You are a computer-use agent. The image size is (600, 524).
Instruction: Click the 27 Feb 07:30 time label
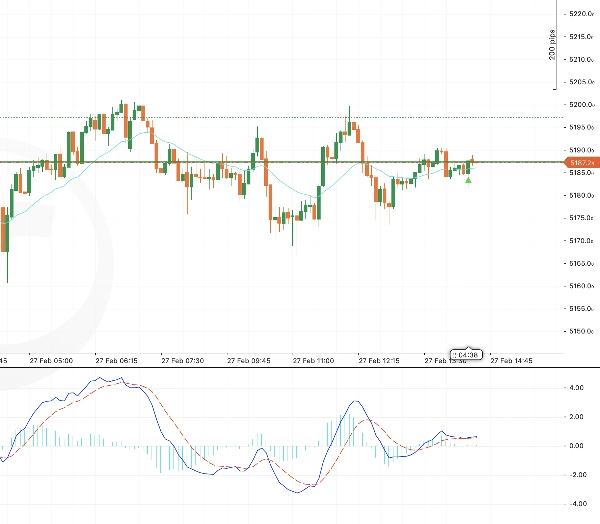183,361
